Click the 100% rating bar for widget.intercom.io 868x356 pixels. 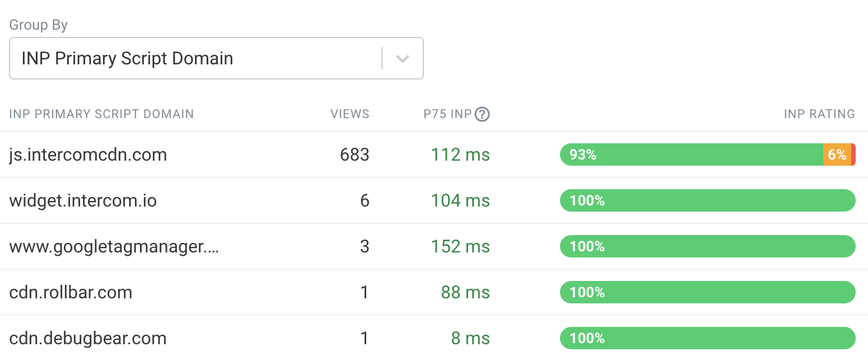[x=708, y=200]
